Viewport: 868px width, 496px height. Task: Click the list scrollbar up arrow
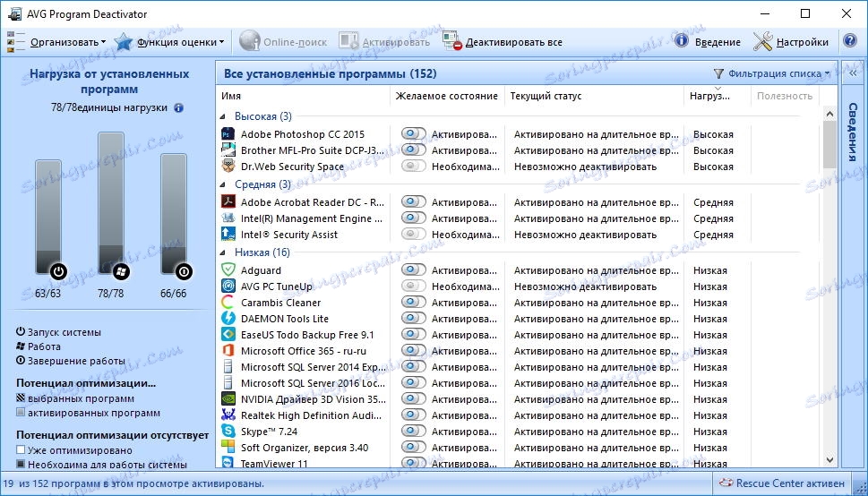829,114
